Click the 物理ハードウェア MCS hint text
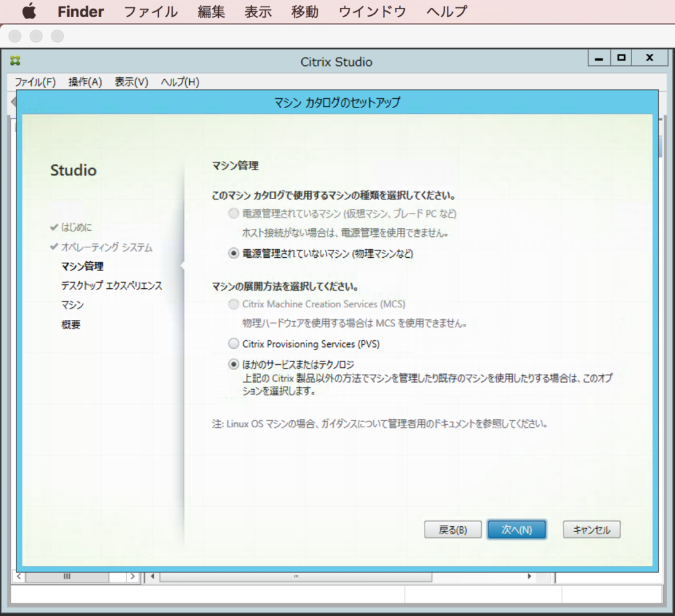 coord(355,323)
